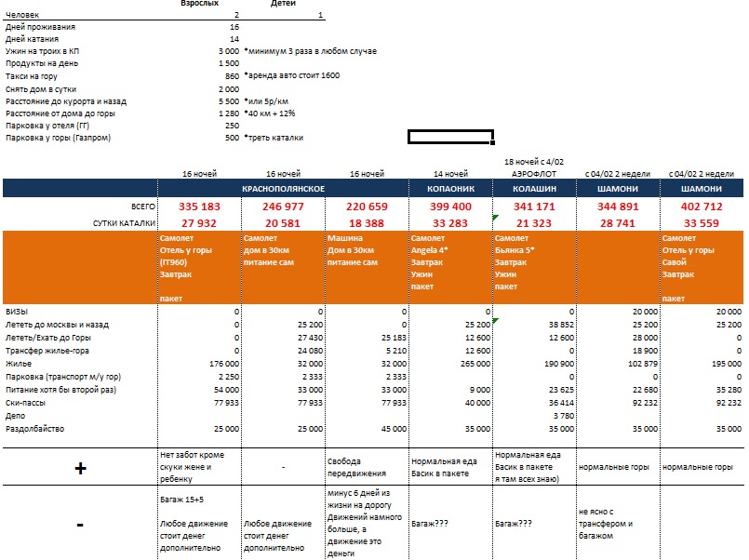
Task: Click the value 5 500 for resort distance
Action: (229, 101)
